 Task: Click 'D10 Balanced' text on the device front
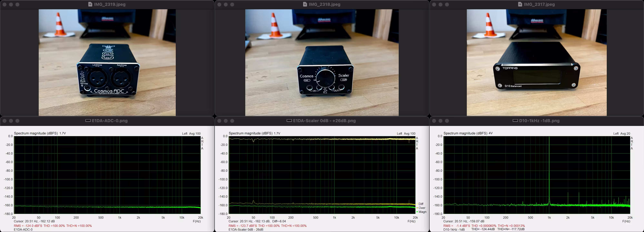(513, 86)
